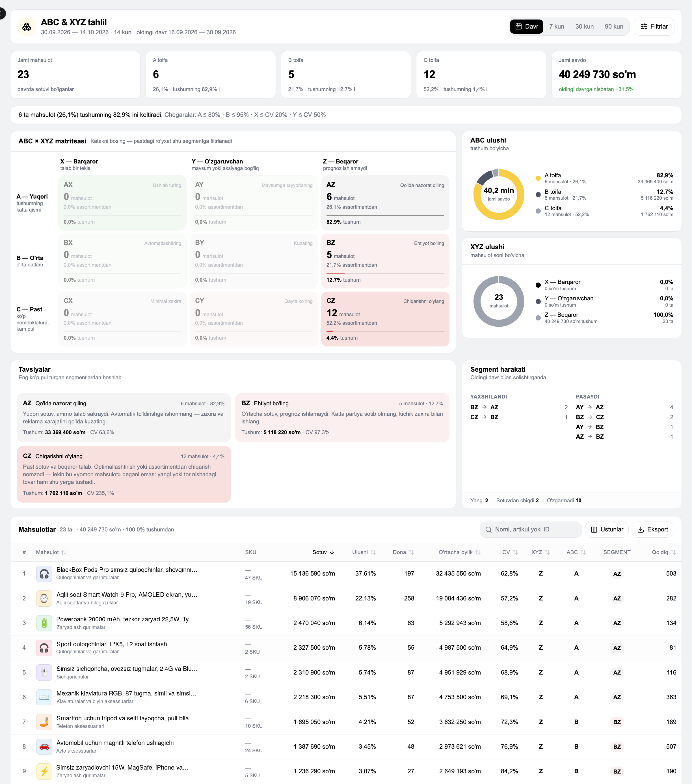Click the yellow A toifa legend dot
Viewport: 692px width, 784px height.
[x=538, y=178]
